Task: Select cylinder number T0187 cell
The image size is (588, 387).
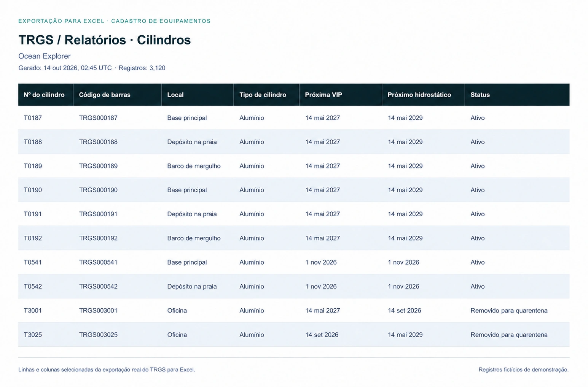Action: (x=33, y=118)
